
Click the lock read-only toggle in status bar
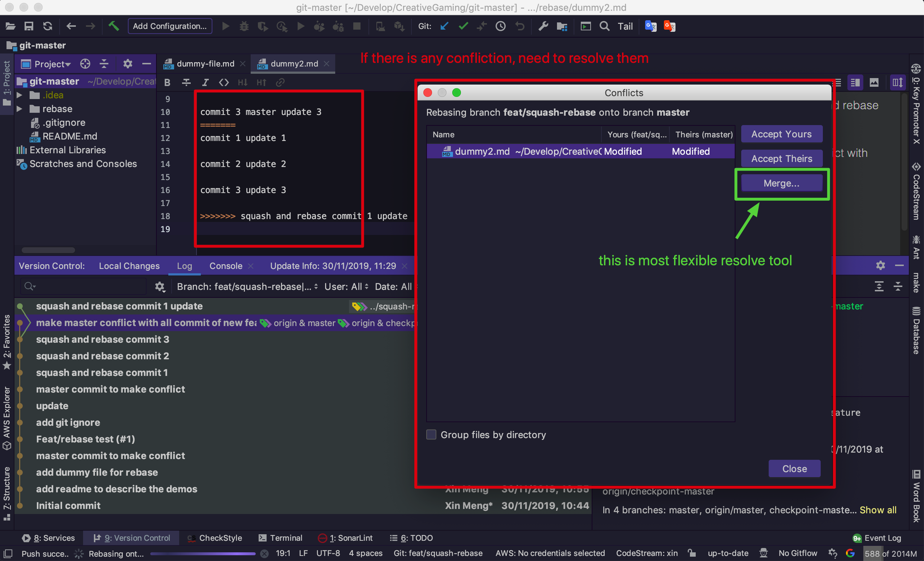click(x=691, y=553)
